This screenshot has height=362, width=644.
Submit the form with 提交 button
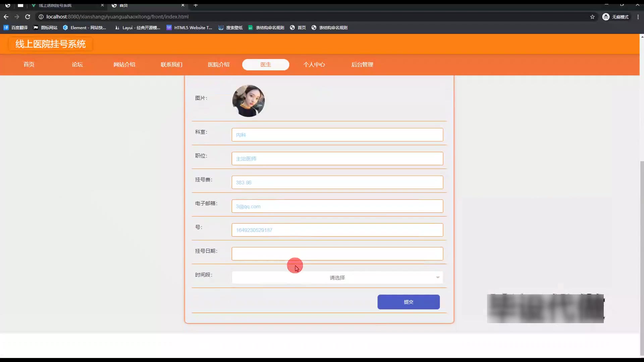[408, 302]
